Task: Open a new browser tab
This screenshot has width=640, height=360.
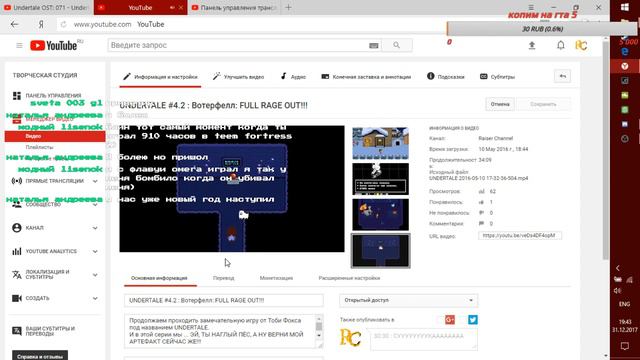Action: coord(288,7)
